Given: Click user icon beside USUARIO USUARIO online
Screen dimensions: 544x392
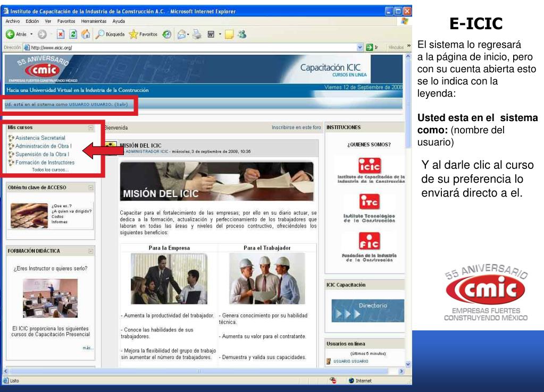Looking at the screenshot, I should point(329,361).
